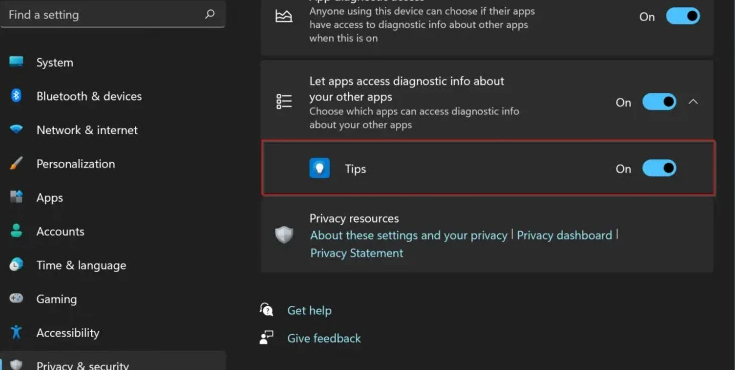This screenshot has width=735, height=370.
Task: Collapse the Let apps access diagnostic info section
Action: 693,102
